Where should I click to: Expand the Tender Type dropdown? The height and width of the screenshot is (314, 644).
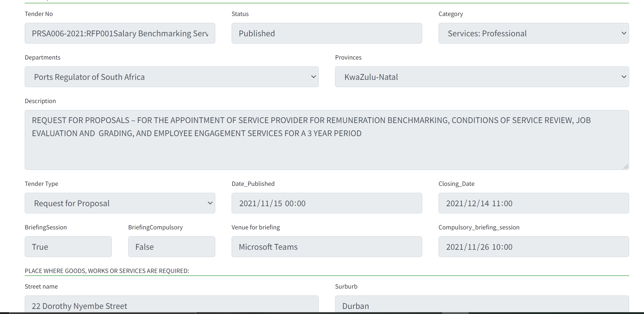120,203
